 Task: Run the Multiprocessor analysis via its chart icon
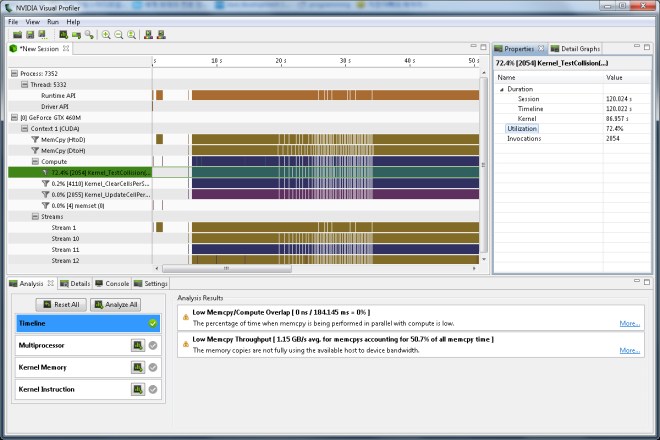pyautogui.click(x=138, y=345)
